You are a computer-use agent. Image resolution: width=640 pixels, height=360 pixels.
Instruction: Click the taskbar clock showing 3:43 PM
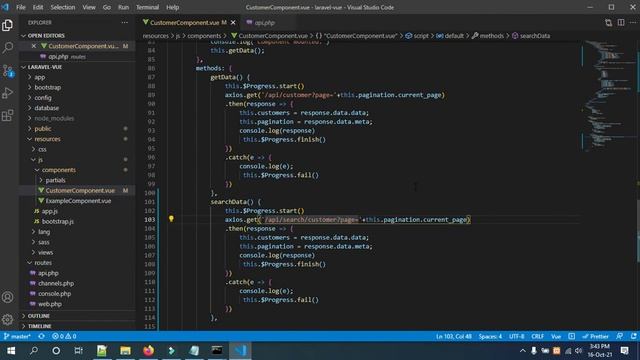click(600, 351)
